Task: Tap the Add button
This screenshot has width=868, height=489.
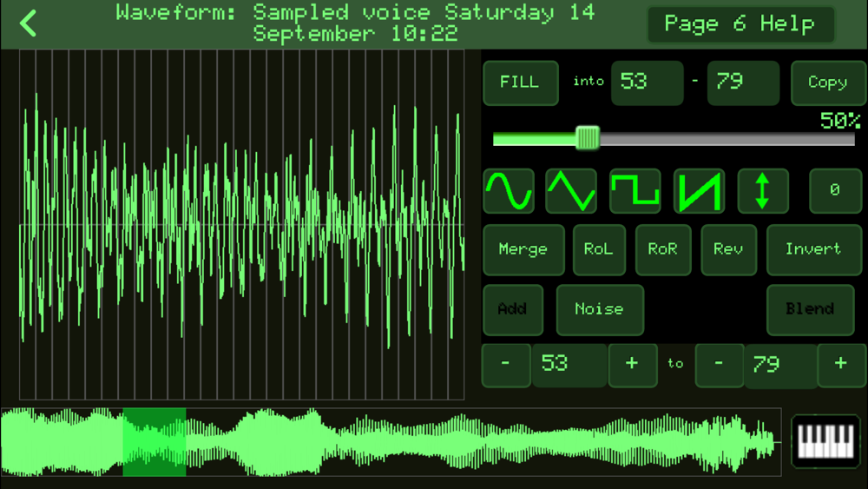Action: pos(513,309)
